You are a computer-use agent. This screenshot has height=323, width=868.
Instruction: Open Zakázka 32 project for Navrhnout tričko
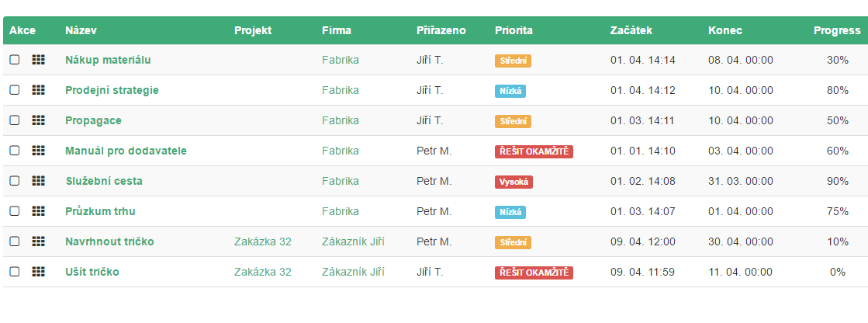(x=262, y=241)
